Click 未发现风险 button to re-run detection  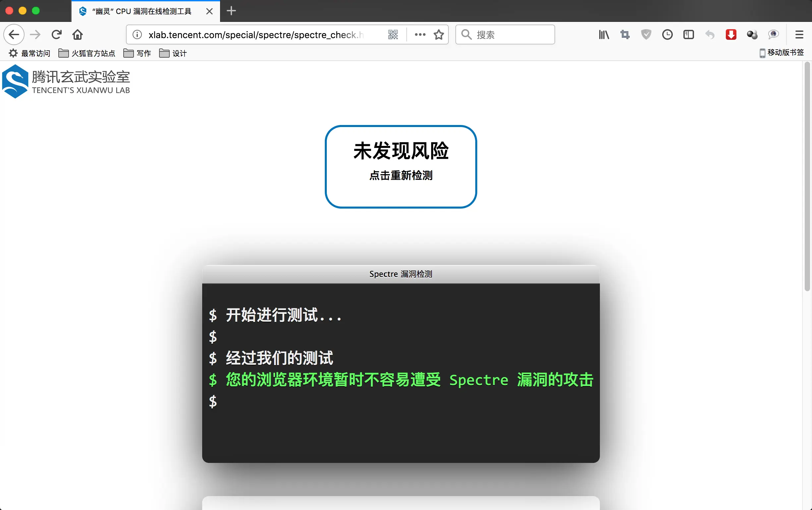401,166
